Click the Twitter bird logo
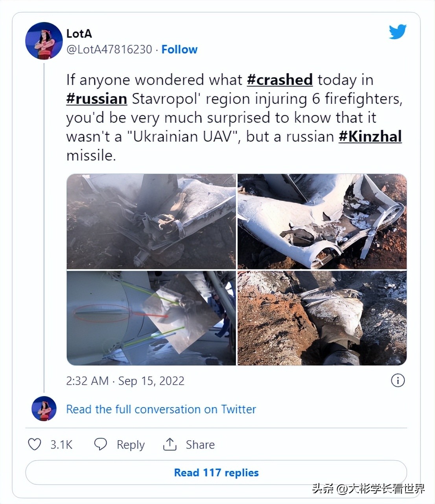 (x=397, y=32)
